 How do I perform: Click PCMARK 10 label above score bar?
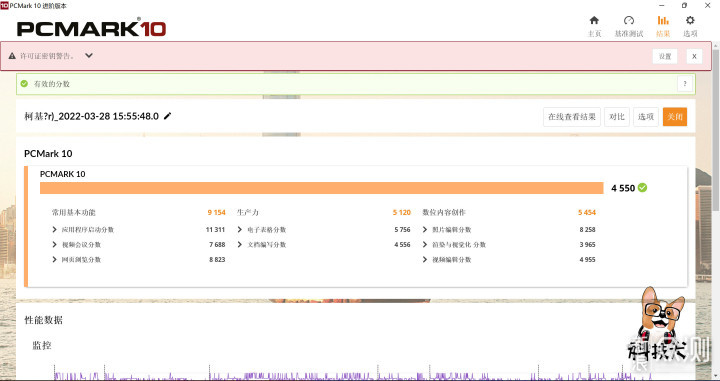coord(62,174)
